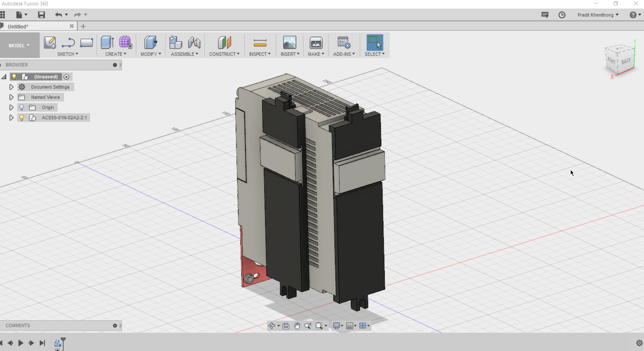Open the Help menu question mark
Image resolution: width=644 pixels, height=351 pixels.
click(633, 15)
